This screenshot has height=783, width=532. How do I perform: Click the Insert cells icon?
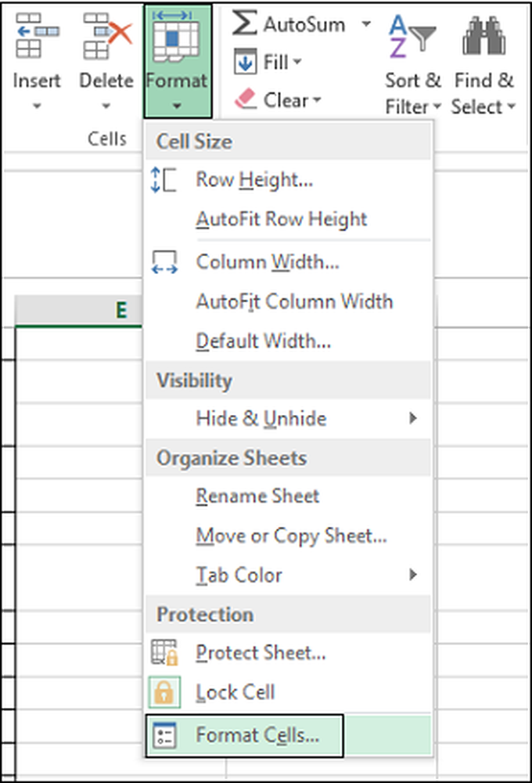coord(37,38)
